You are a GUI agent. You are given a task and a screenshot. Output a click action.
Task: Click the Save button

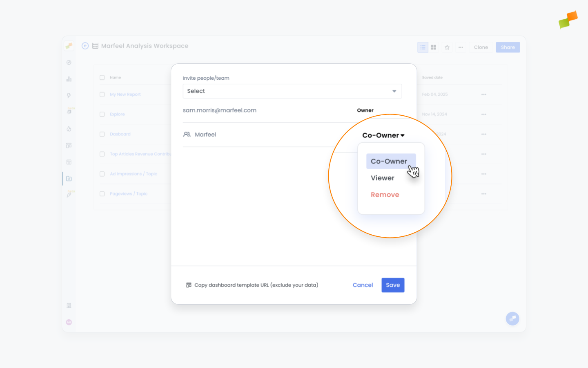point(392,285)
